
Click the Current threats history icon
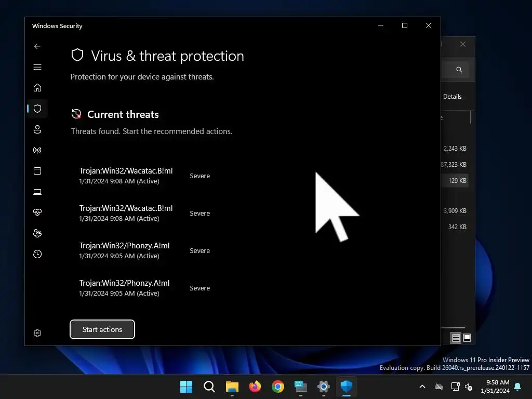76,114
